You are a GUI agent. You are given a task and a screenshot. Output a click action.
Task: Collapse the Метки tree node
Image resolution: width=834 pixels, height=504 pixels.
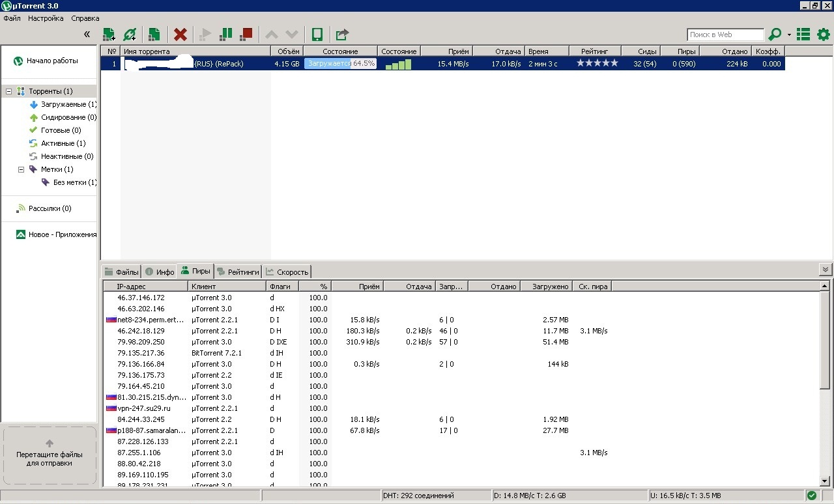click(x=21, y=169)
